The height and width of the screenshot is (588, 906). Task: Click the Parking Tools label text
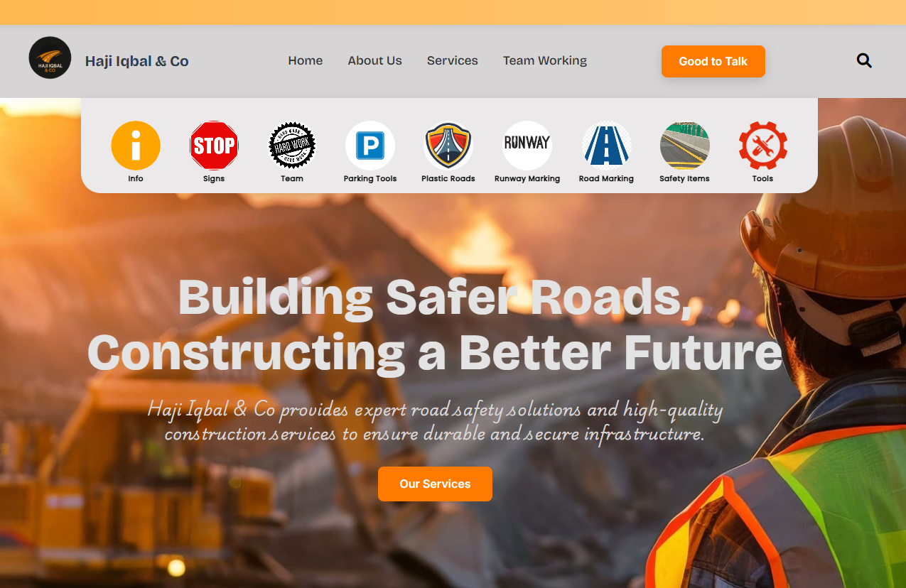(x=370, y=178)
